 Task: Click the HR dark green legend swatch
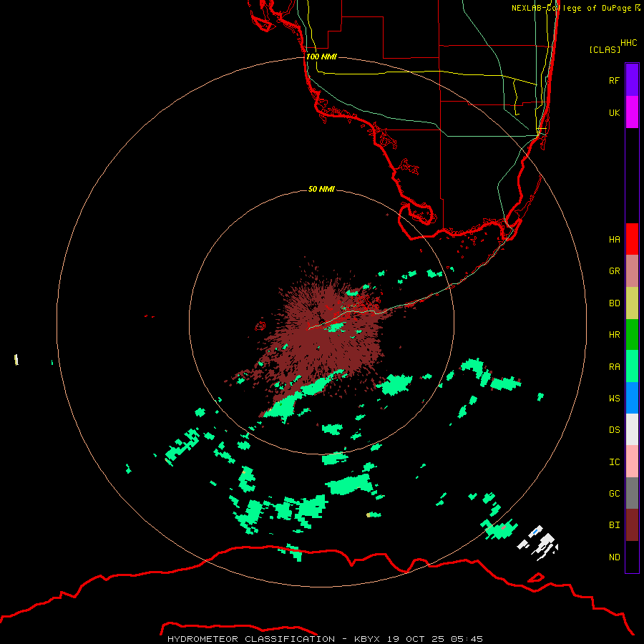632,335
